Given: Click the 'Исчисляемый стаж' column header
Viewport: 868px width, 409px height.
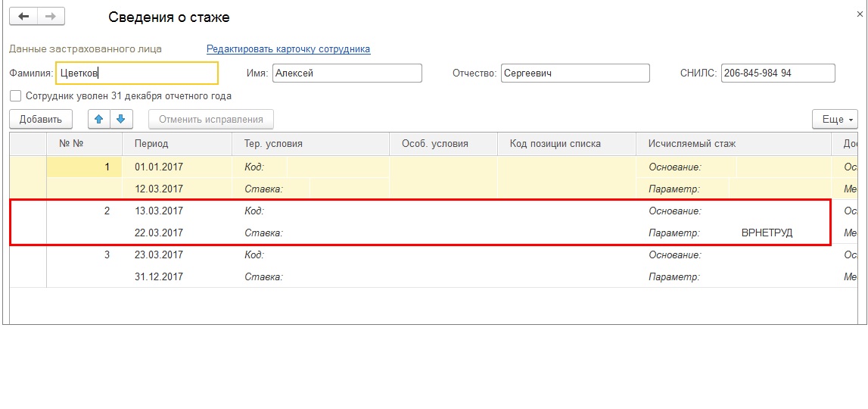Looking at the screenshot, I should coord(692,144).
